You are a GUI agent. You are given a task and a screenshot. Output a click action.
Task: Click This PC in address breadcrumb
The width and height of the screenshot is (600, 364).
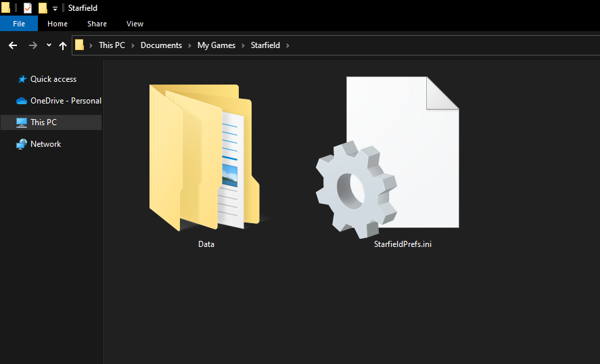pyautogui.click(x=112, y=45)
